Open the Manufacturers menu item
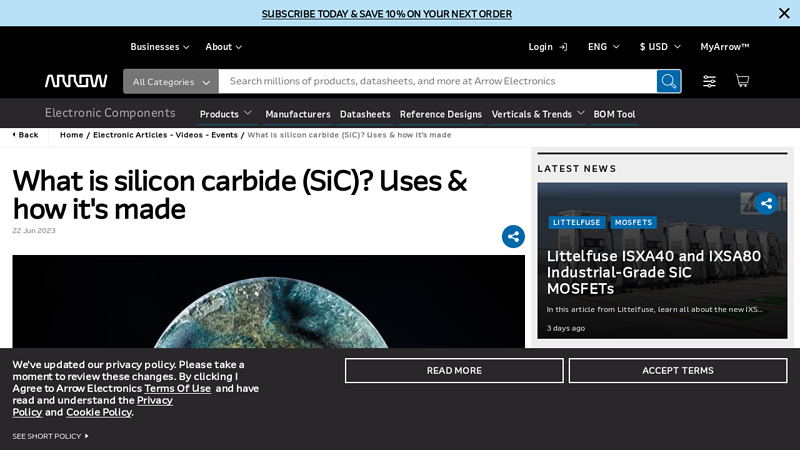Image resolution: width=800 pixels, height=450 pixels. pyautogui.click(x=297, y=114)
